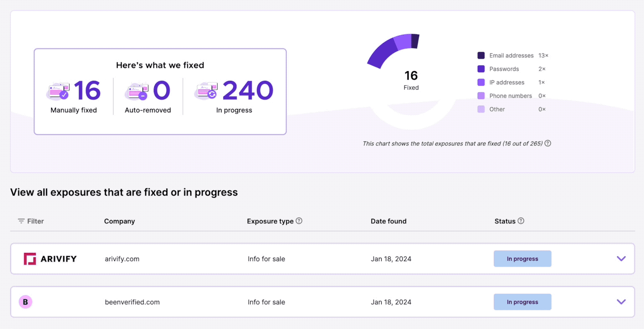Click the Email addresses legend swatch
Screen dimensions: 644x329
pyautogui.click(x=481, y=55)
